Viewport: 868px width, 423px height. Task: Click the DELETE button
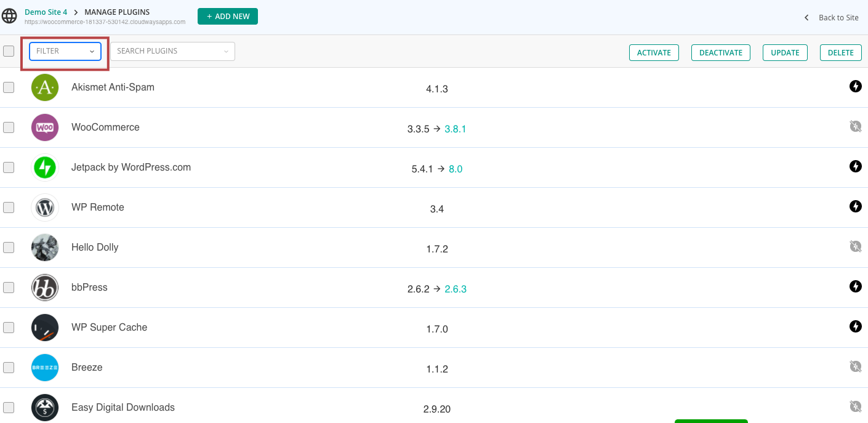coord(840,53)
